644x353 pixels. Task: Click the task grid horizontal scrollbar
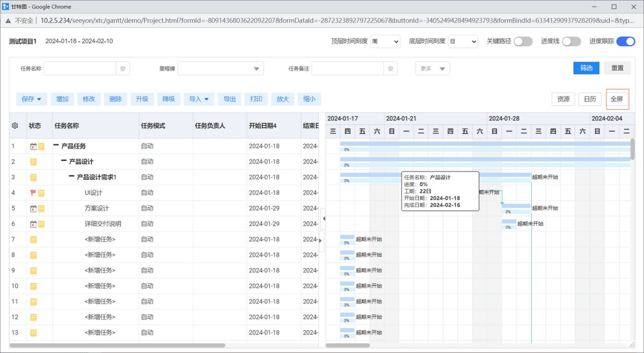click(x=117, y=345)
